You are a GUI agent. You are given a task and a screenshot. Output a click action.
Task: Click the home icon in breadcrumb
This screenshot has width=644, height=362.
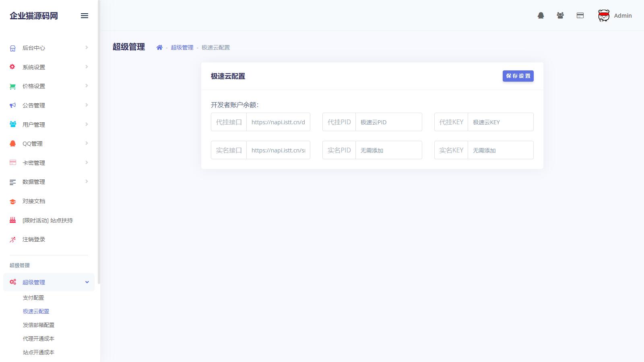click(x=159, y=47)
